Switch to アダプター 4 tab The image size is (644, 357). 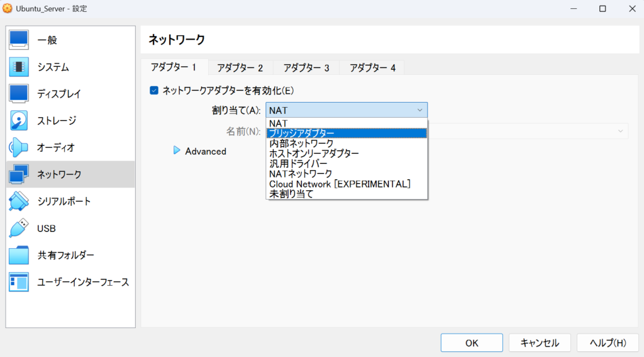(372, 67)
